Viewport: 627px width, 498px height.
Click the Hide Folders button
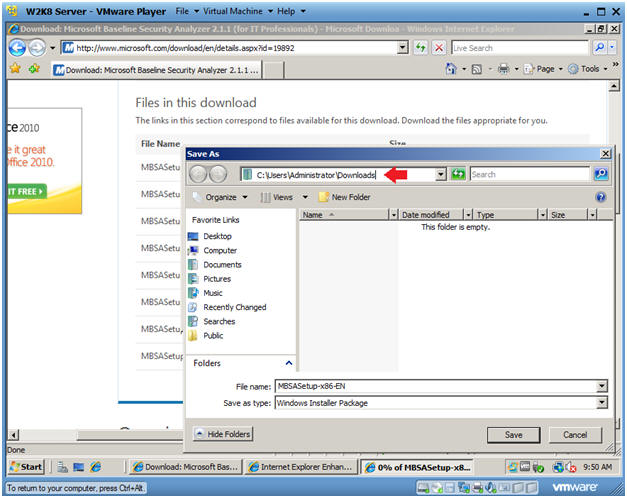tap(223, 434)
